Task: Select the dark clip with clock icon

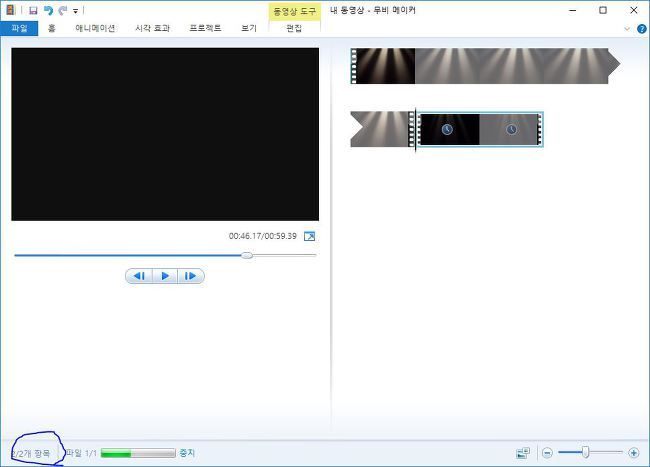Action: pyautogui.click(x=448, y=129)
